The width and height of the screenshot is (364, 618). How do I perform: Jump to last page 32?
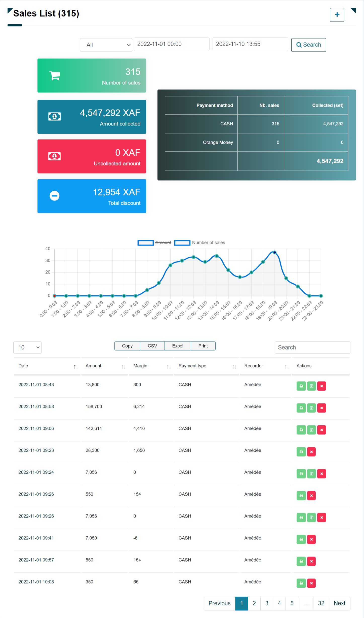321,603
